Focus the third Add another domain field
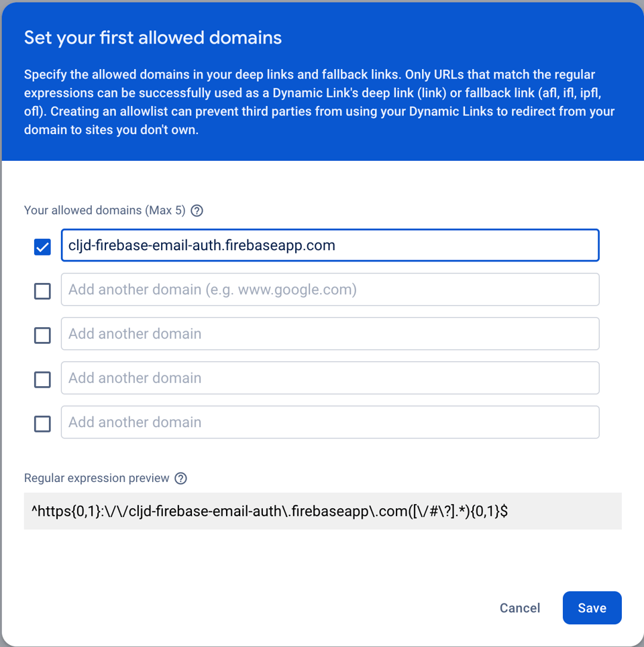The image size is (644, 647). pos(330,334)
